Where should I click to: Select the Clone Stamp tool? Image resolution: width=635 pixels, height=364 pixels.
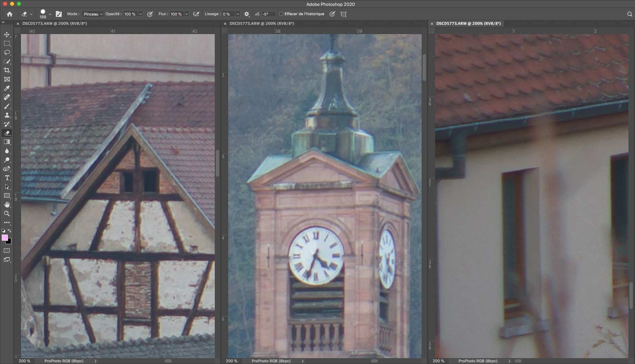tap(7, 115)
